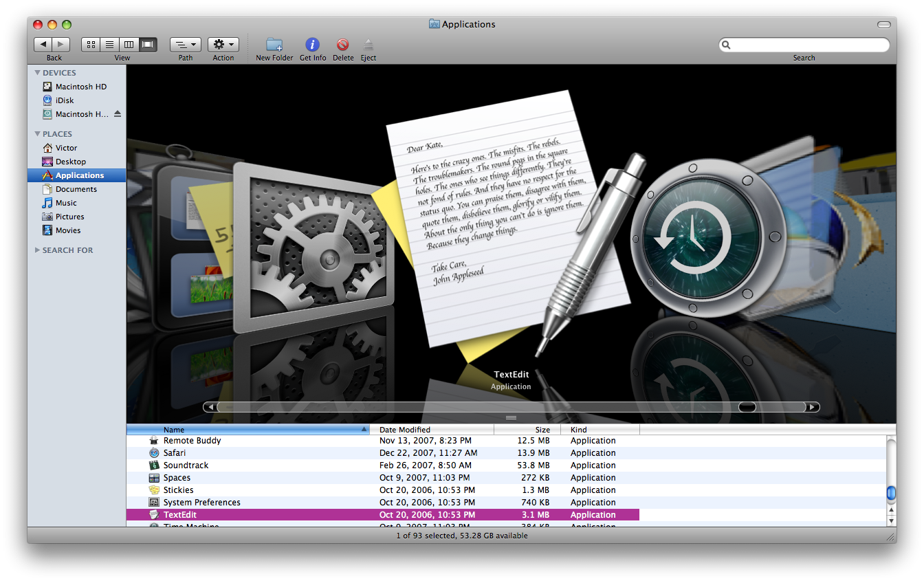This screenshot has width=924, height=581.
Task: Click the Delete toolbar icon
Action: point(342,45)
